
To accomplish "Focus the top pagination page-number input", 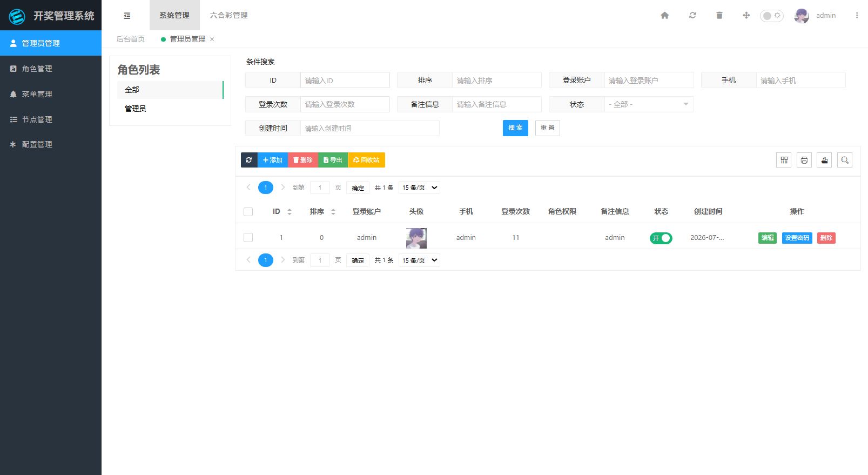I will coord(320,188).
